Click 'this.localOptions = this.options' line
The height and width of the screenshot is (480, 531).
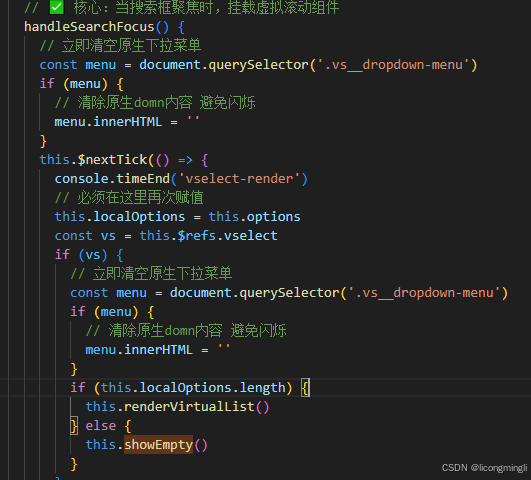pos(177,216)
